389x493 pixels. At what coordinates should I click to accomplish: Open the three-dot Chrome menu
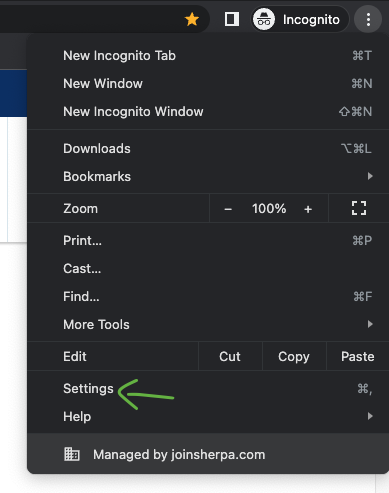(x=368, y=20)
